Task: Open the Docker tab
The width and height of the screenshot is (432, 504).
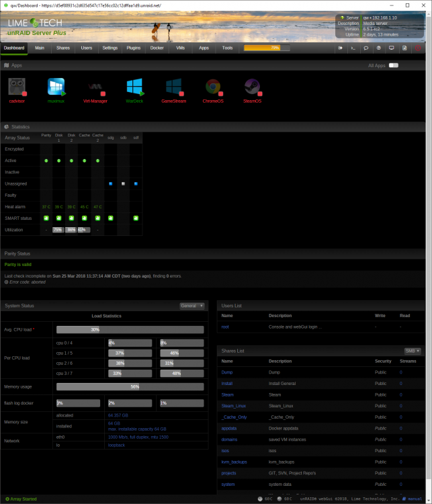Action: click(x=157, y=48)
